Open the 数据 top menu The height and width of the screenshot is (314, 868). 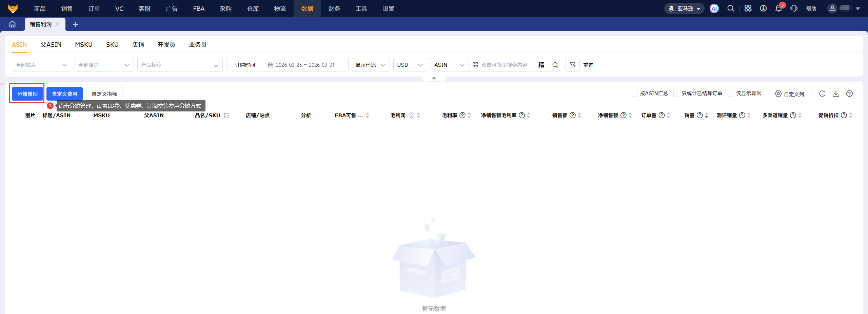point(307,8)
